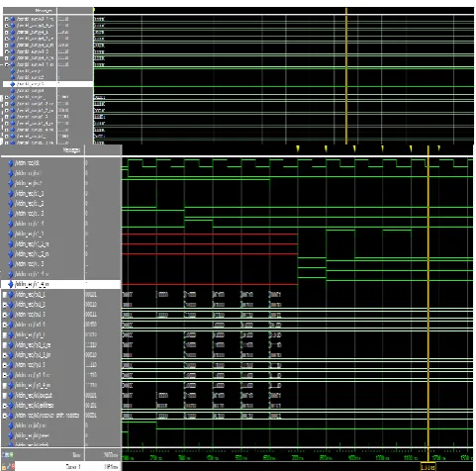Click the pencil edit cursor icon
476x471 pixels.
coord(9,466)
